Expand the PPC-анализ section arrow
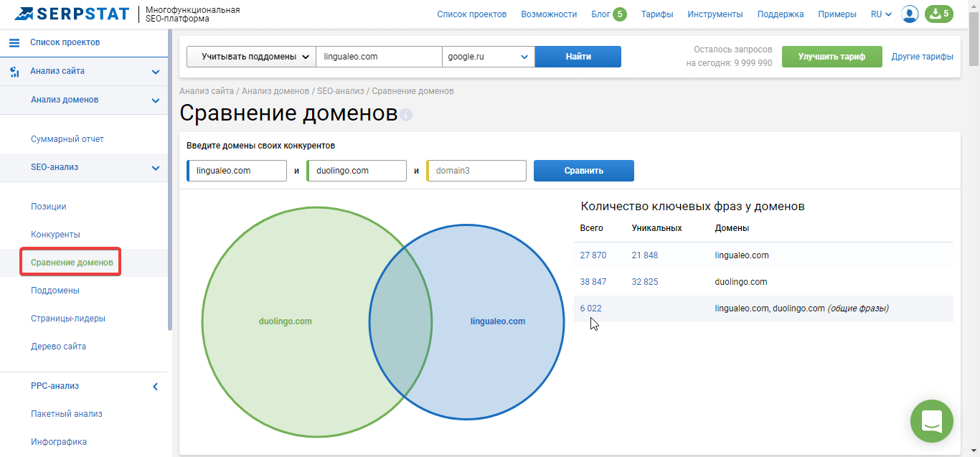The image size is (980, 457). [x=156, y=387]
